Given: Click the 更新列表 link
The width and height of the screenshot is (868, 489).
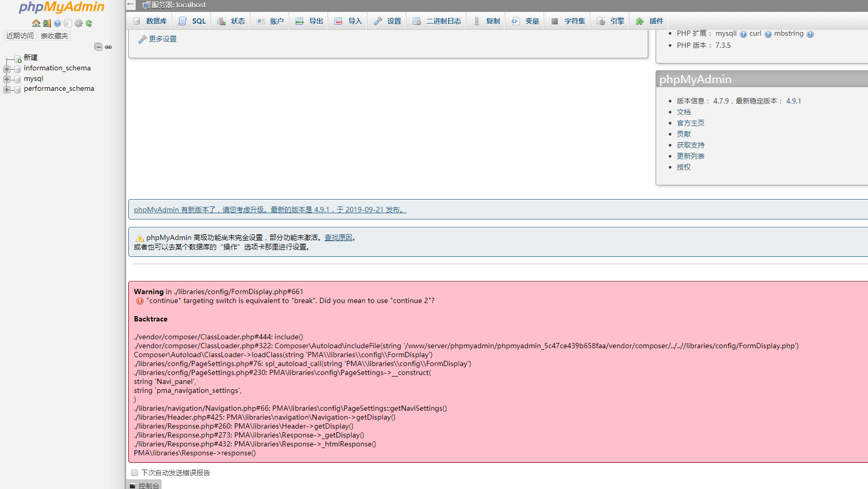Looking at the screenshot, I should point(690,156).
